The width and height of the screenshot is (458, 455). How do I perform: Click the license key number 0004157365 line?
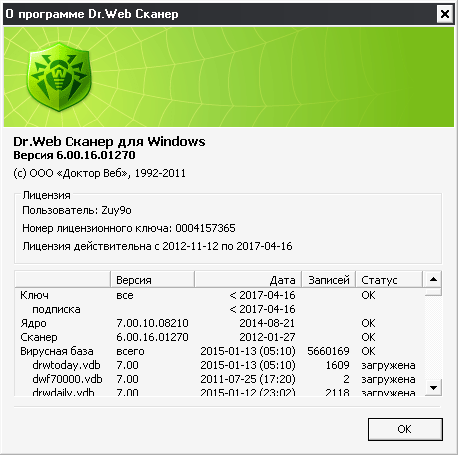pyautogui.click(x=129, y=228)
